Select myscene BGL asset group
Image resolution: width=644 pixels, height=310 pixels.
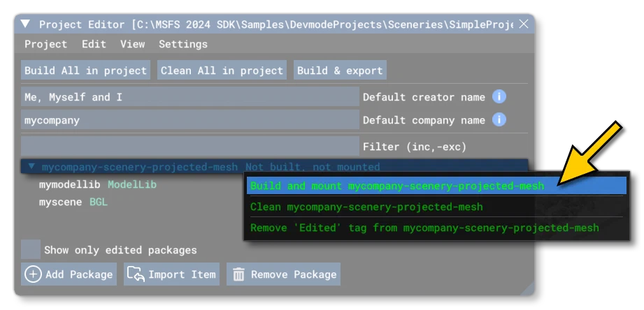point(73,202)
